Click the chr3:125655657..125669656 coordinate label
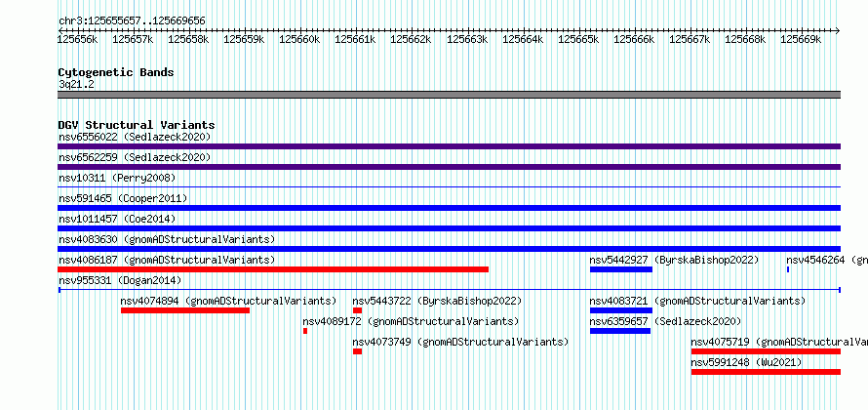 coord(132,20)
